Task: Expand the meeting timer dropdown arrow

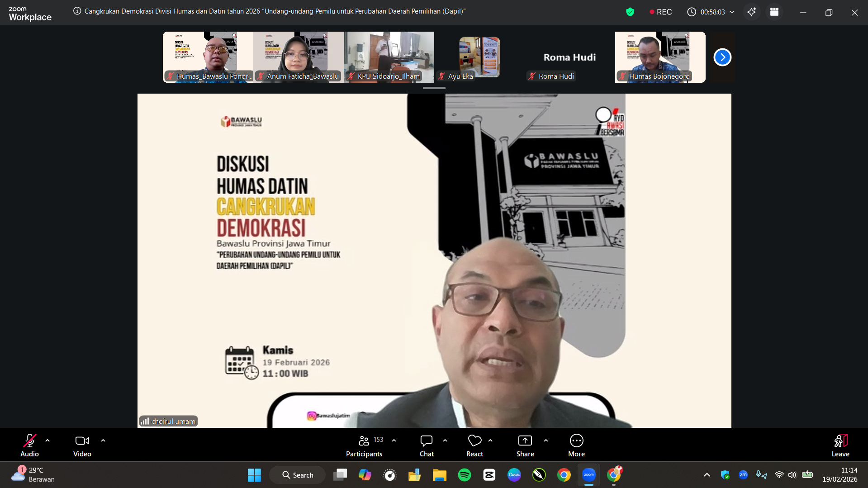Action: (x=732, y=12)
